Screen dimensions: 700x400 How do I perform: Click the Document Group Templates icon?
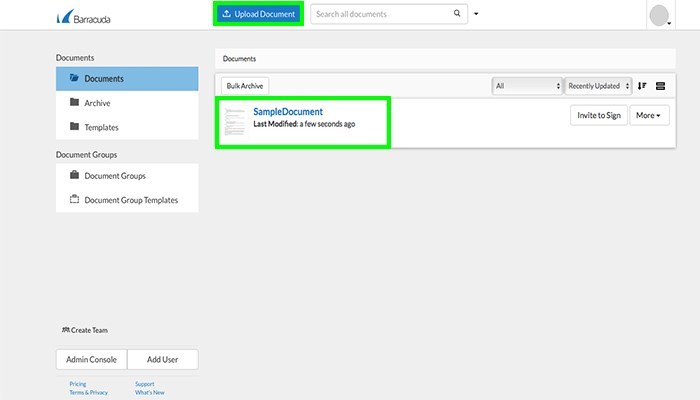point(74,199)
